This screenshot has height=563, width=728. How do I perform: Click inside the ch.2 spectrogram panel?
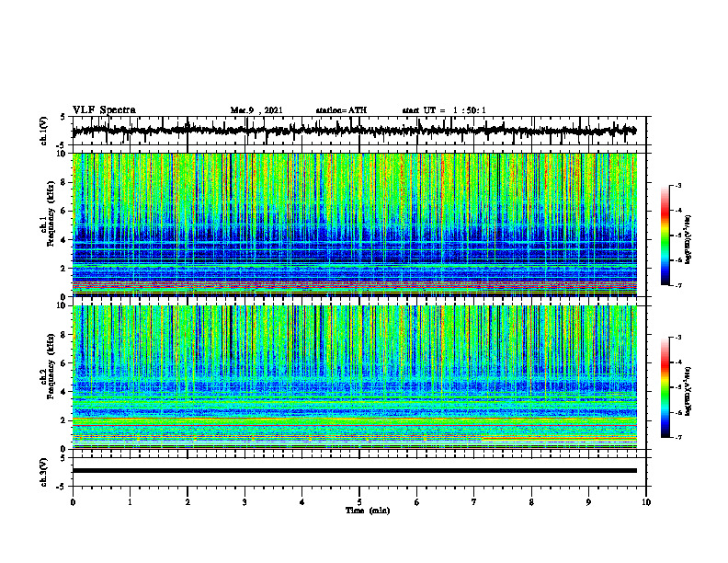354,377
